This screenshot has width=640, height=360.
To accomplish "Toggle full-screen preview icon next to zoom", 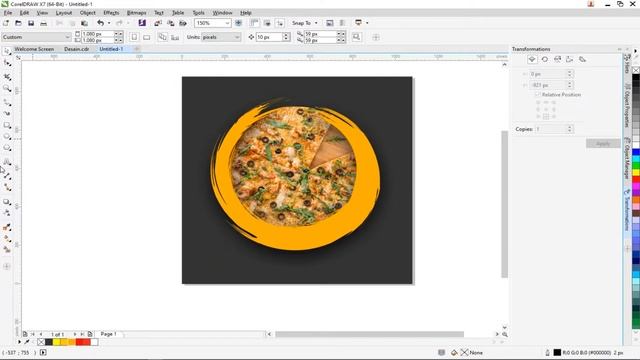I will 239,23.
